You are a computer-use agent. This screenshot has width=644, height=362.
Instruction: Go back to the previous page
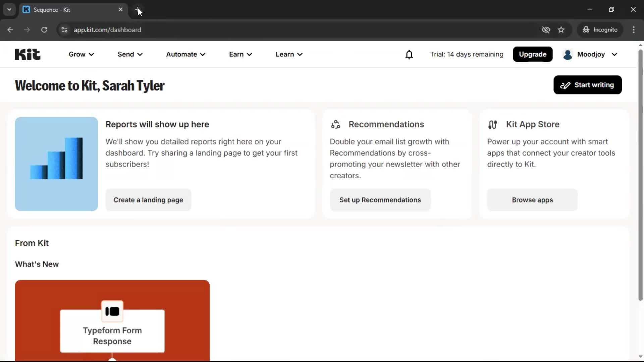[x=10, y=29]
